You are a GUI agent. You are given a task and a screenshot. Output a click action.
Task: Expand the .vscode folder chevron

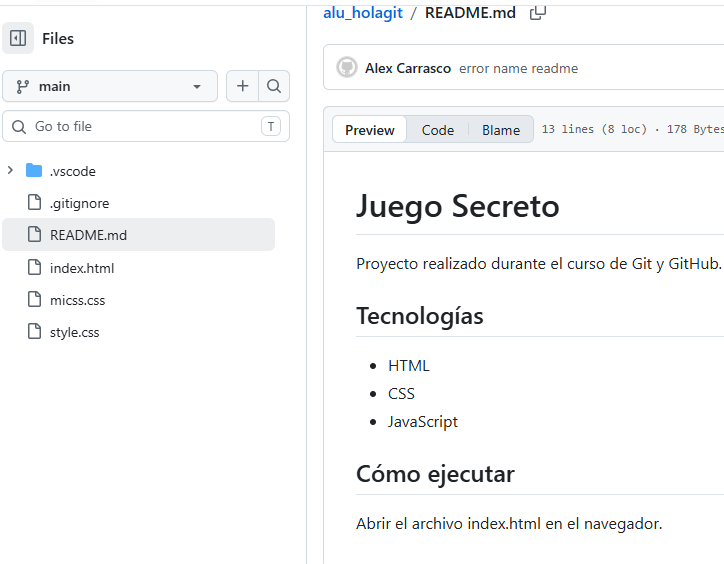(10, 170)
